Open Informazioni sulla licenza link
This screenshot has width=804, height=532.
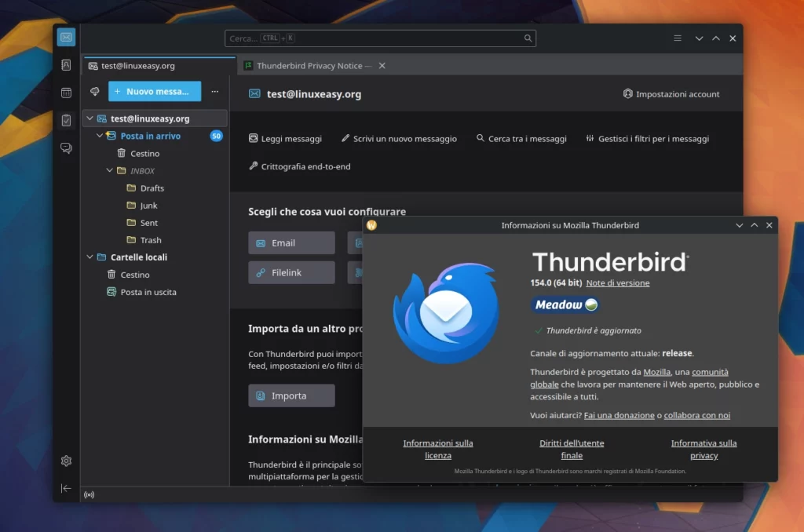tap(438, 449)
